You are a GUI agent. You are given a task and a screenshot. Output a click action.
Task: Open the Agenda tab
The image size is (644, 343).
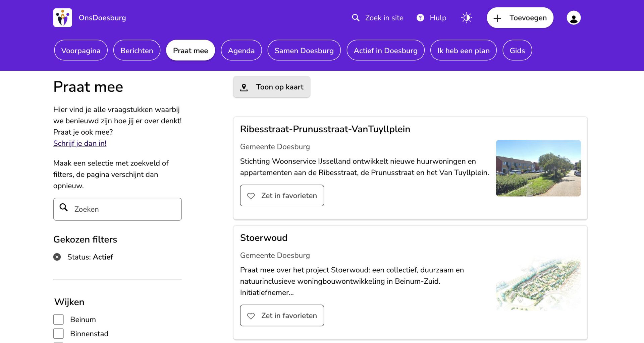click(241, 51)
